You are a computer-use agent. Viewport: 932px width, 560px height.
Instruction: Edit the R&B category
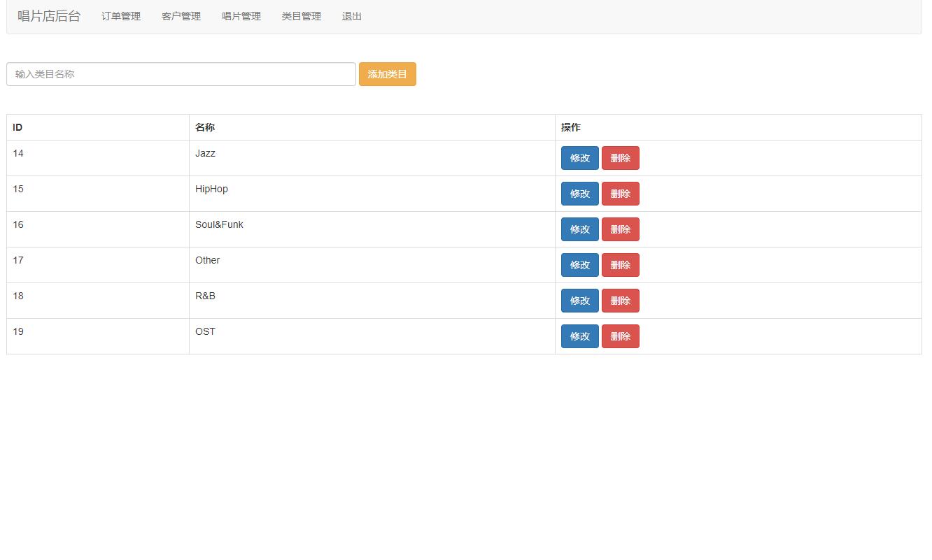tap(579, 300)
